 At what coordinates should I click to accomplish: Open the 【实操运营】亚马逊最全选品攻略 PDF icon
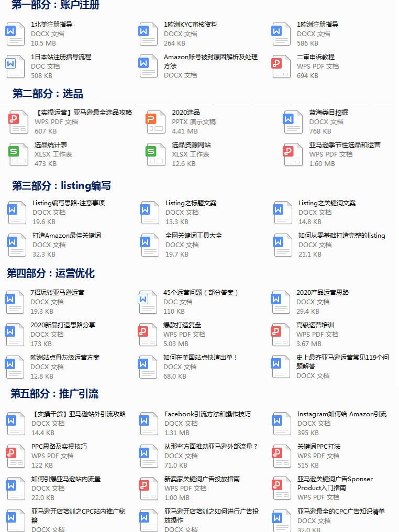(x=19, y=122)
